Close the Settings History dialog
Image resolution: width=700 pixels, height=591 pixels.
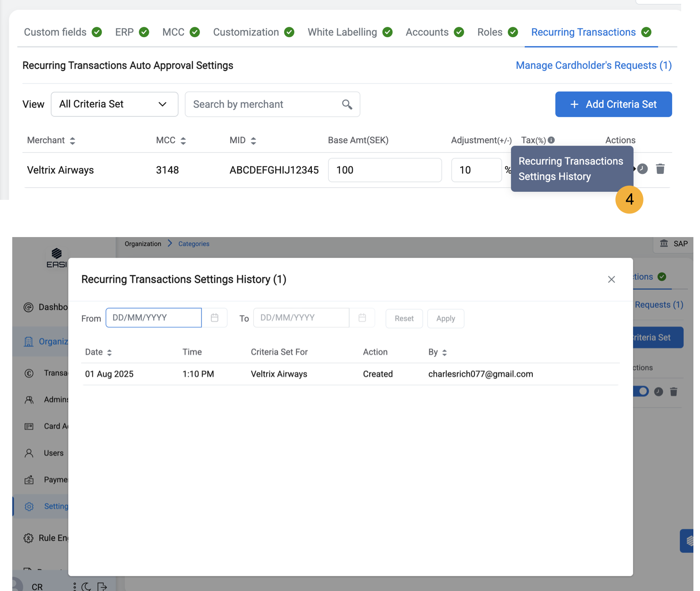[611, 279]
